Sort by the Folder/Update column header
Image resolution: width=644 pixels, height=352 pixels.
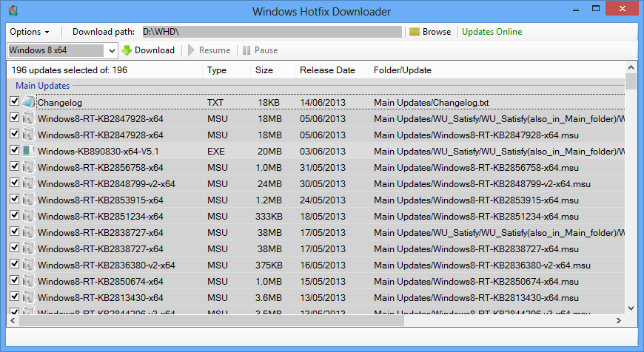click(x=497, y=70)
